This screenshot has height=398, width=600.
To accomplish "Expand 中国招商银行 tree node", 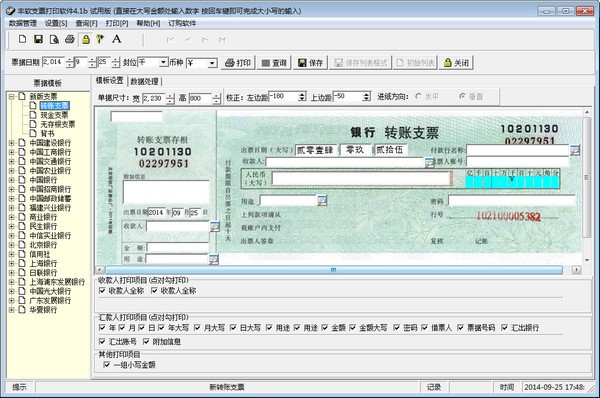I will pyautogui.click(x=11, y=189).
